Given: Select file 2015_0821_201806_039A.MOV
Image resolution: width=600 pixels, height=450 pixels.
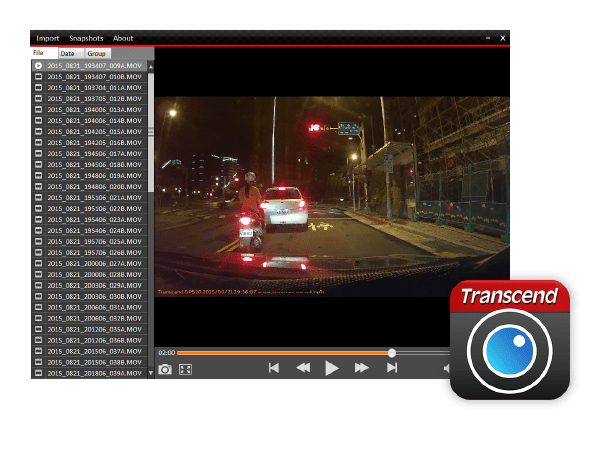Looking at the screenshot, I should tap(90, 373).
